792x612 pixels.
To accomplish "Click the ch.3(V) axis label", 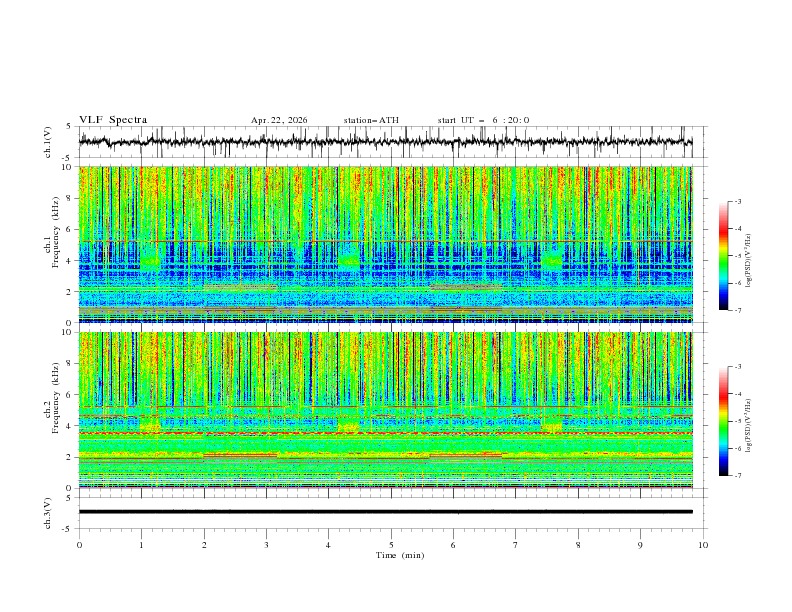I will [48, 513].
